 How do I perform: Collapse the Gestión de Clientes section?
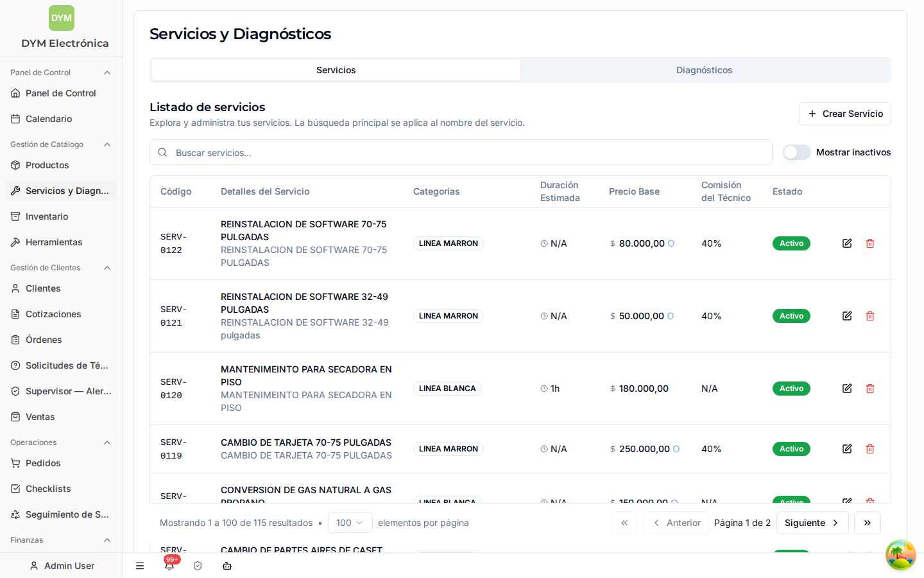(107, 268)
